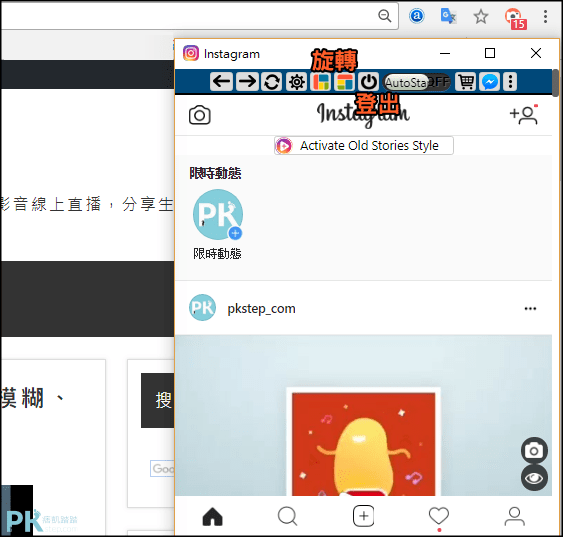Click the scrollbar of the Instagram popup
The width and height of the screenshot is (563, 537).
[x=555, y=83]
